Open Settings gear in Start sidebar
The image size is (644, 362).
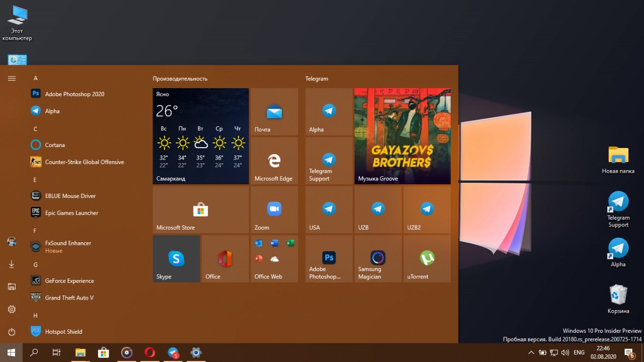[x=12, y=309]
